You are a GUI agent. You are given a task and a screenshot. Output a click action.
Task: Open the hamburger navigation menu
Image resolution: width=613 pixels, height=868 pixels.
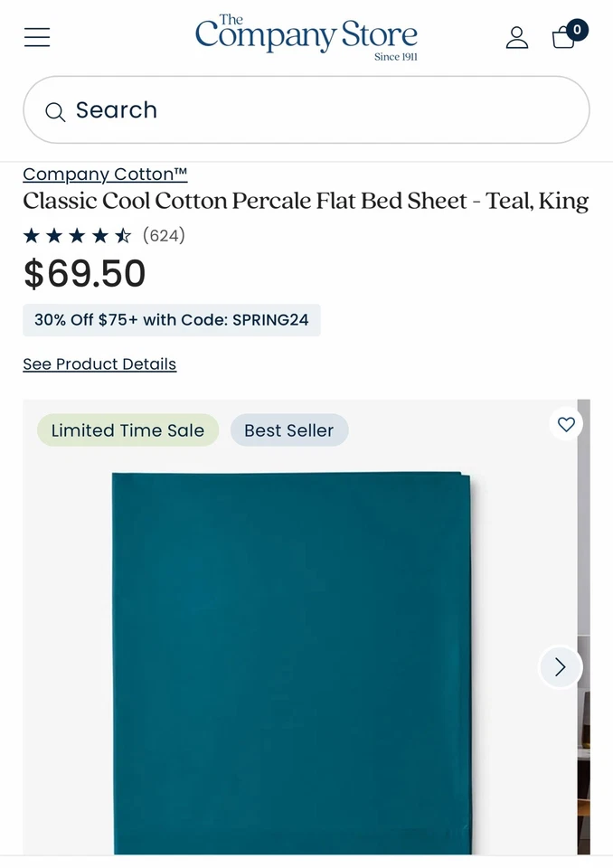click(x=37, y=37)
